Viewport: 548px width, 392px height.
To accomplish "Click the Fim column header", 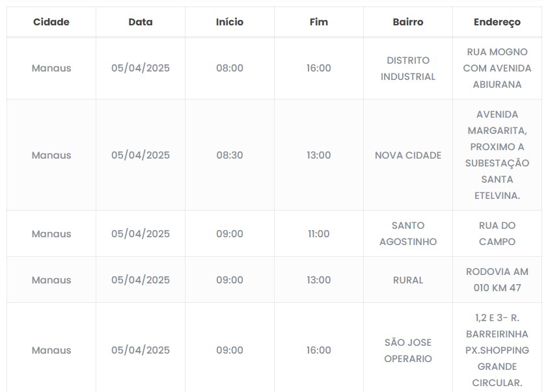I will (319, 22).
